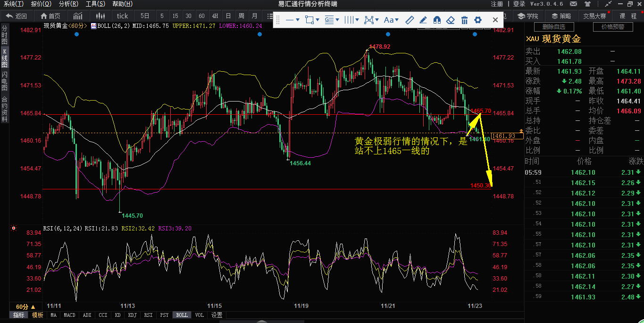Grab the drawing toolbar drag handle
The height and width of the screenshot is (323, 644).
point(278,20)
